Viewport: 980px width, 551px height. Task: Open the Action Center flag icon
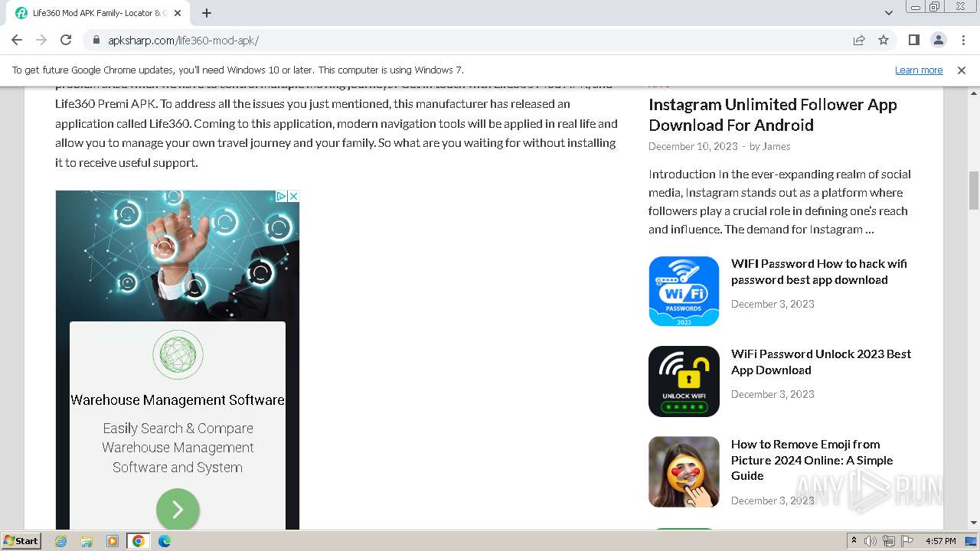pos(907,541)
